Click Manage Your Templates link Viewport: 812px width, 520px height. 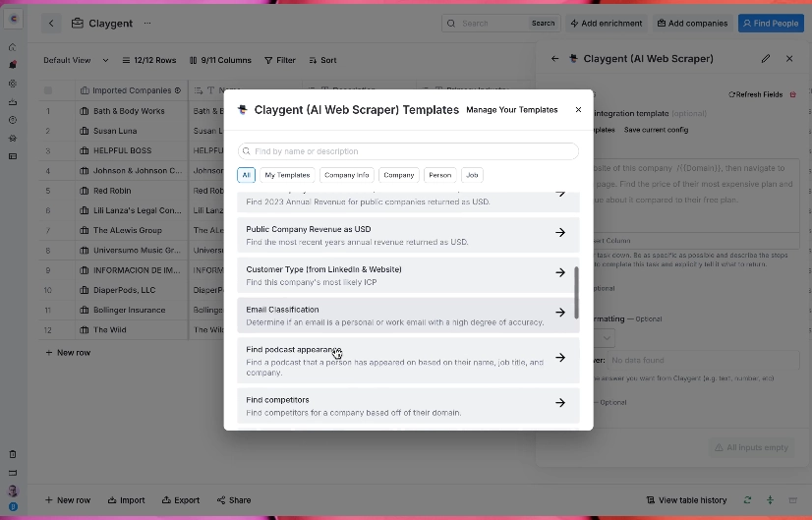[511, 110]
